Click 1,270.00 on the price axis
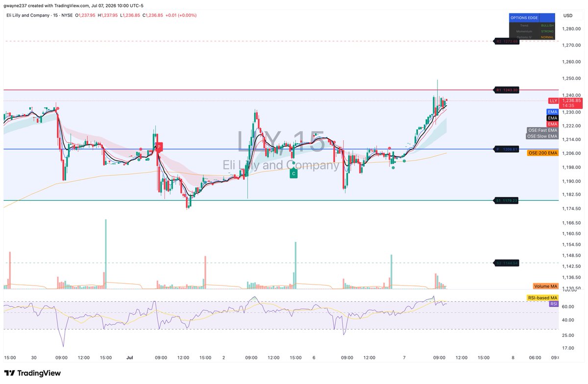This screenshot has height=384, width=588. point(571,46)
